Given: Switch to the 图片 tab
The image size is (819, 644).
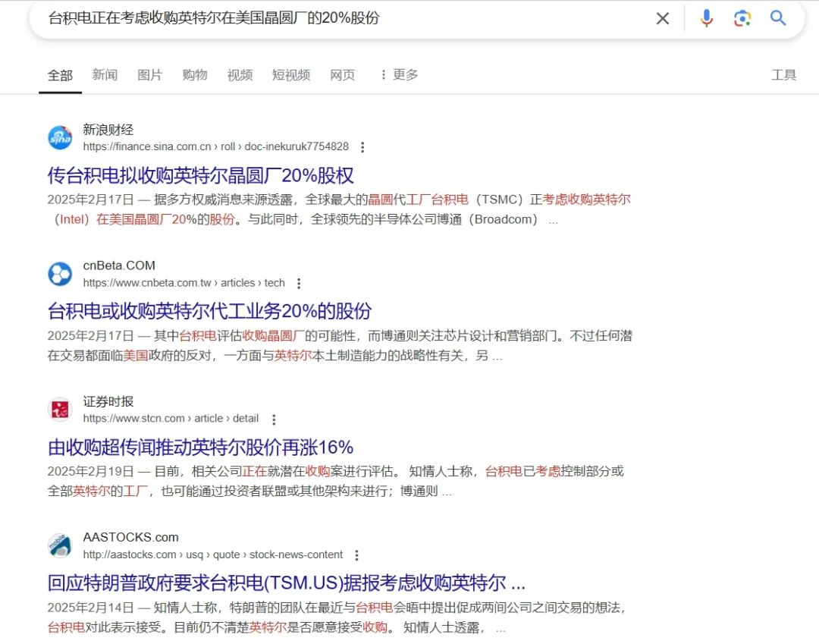Looking at the screenshot, I should coord(149,74).
